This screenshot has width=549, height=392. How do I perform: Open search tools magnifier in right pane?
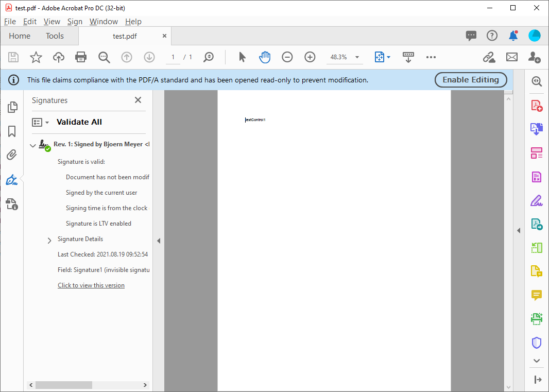[x=537, y=81]
